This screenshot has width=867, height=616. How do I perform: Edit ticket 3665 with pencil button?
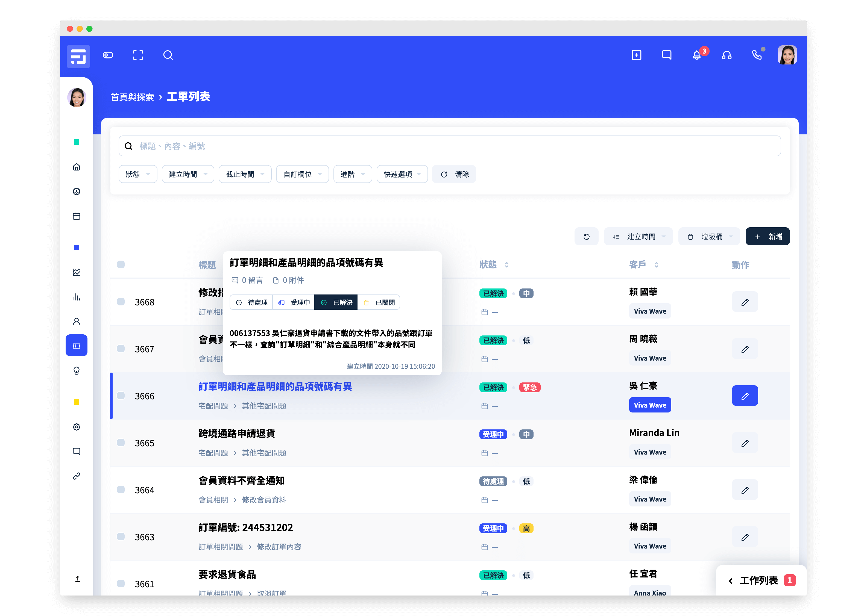tap(745, 443)
